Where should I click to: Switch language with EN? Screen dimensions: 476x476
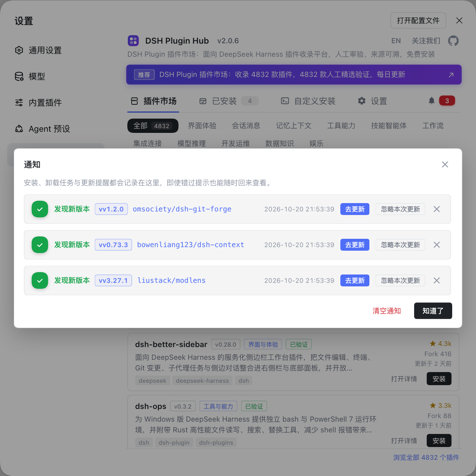(x=396, y=41)
